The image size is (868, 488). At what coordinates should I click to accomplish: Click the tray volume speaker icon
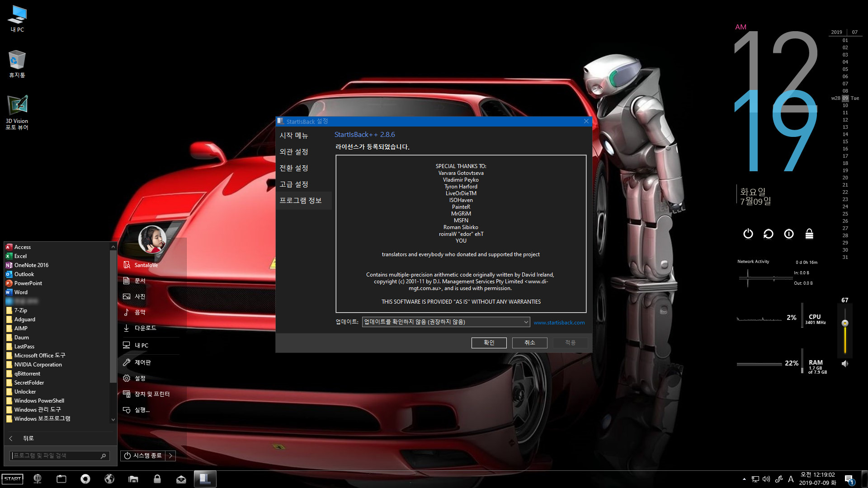click(766, 479)
